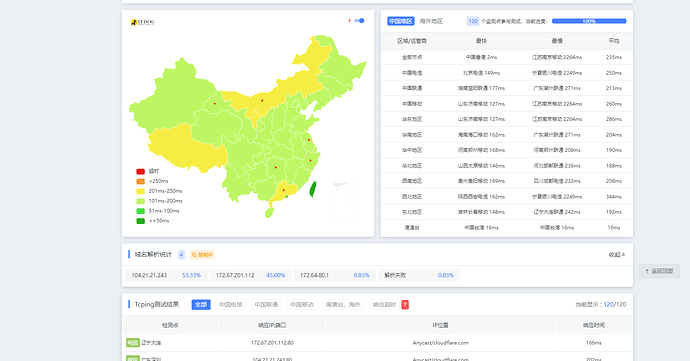Click the red 7 timeout count badge
690x361 pixels.
pos(405,305)
